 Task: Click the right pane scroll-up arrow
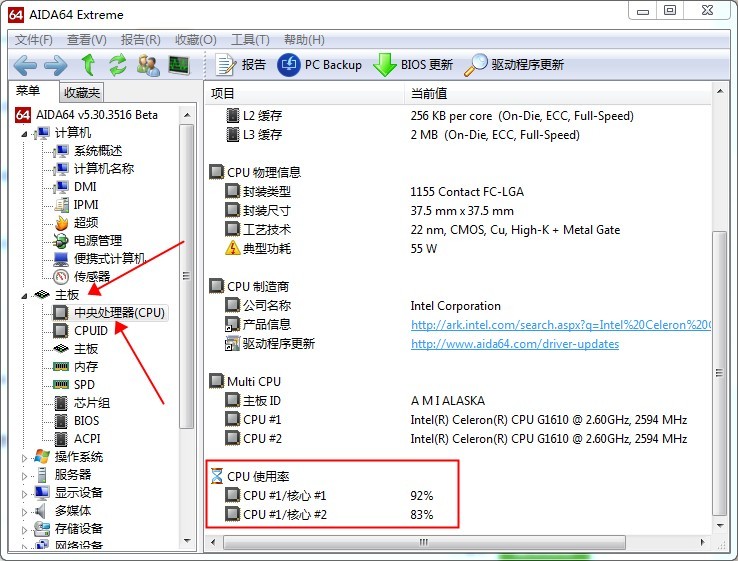pos(720,90)
